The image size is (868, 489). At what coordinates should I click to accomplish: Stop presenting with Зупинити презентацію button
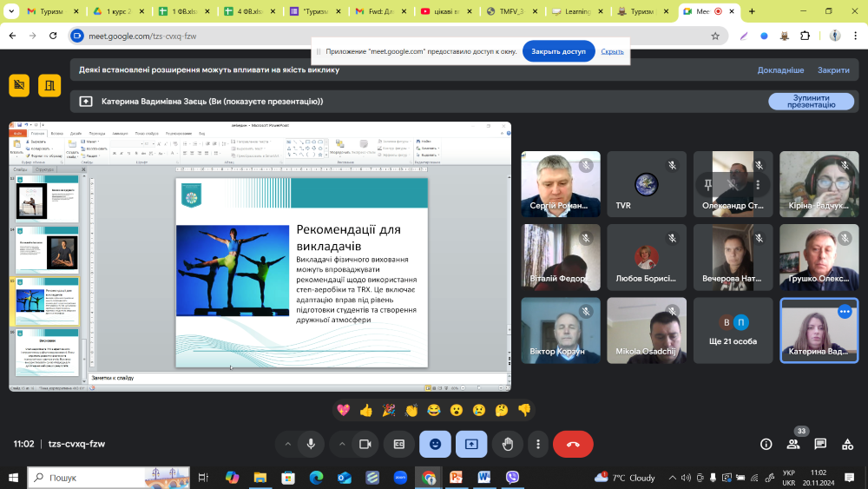pyautogui.click(x=811, y=101)
